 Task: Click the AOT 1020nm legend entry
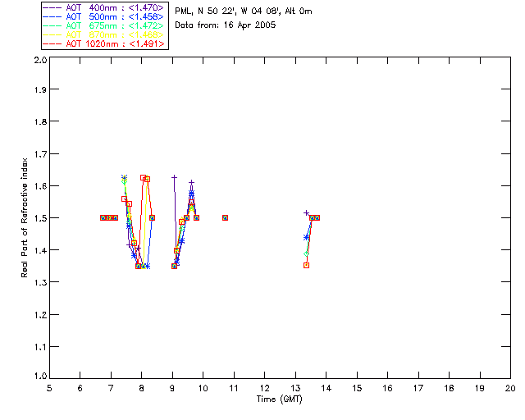point(103,43)
